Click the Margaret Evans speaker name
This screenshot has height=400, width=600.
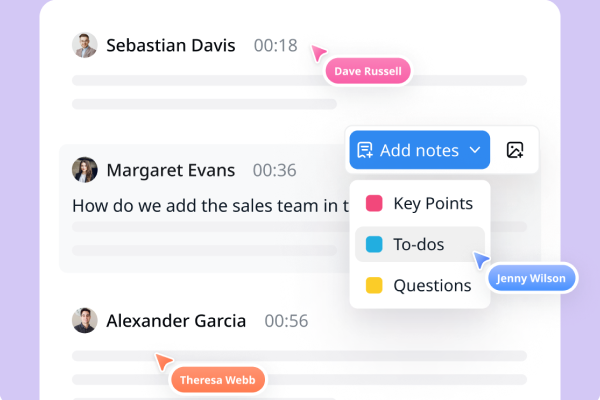pyautogui.click(x=171, y=170)
